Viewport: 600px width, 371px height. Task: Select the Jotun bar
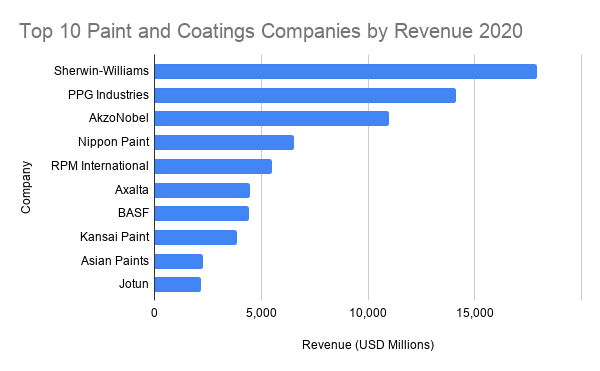click(x=178, y=285)
